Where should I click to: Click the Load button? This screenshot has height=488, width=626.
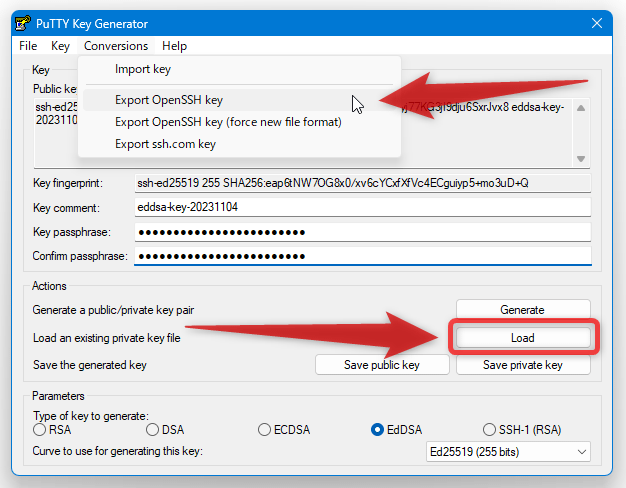click(523, 338)
